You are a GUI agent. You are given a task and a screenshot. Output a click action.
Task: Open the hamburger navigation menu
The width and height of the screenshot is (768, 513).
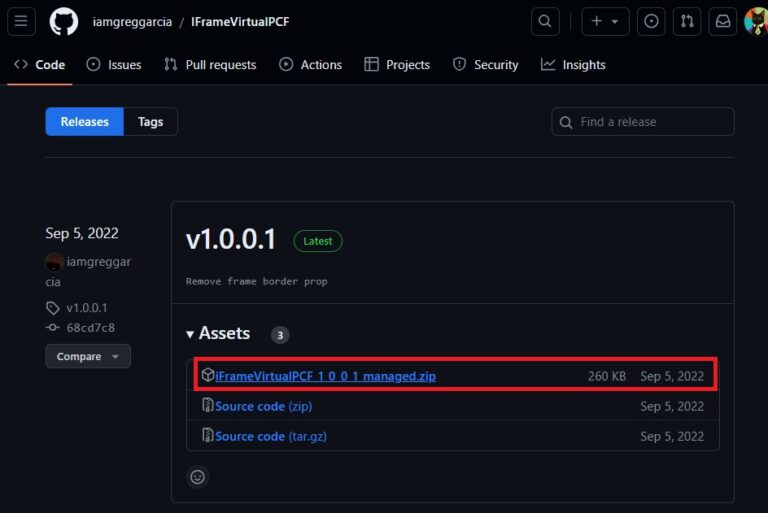(x=21, y=21)
